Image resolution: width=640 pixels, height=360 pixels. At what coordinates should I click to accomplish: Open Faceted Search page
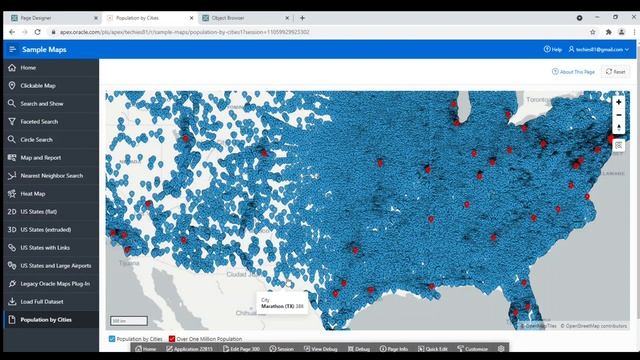(51, 122)
